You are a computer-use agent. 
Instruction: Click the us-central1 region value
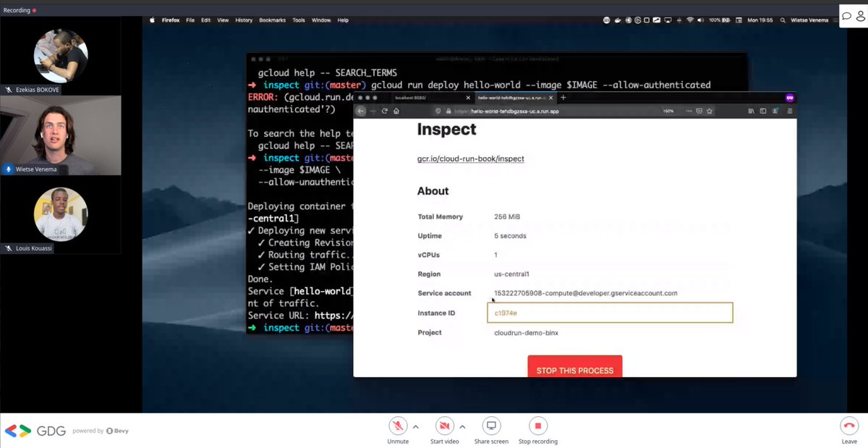pos(511,274)
